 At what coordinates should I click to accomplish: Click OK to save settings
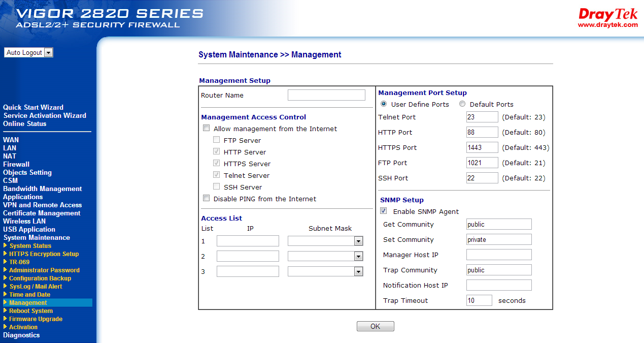pos(376,326)
